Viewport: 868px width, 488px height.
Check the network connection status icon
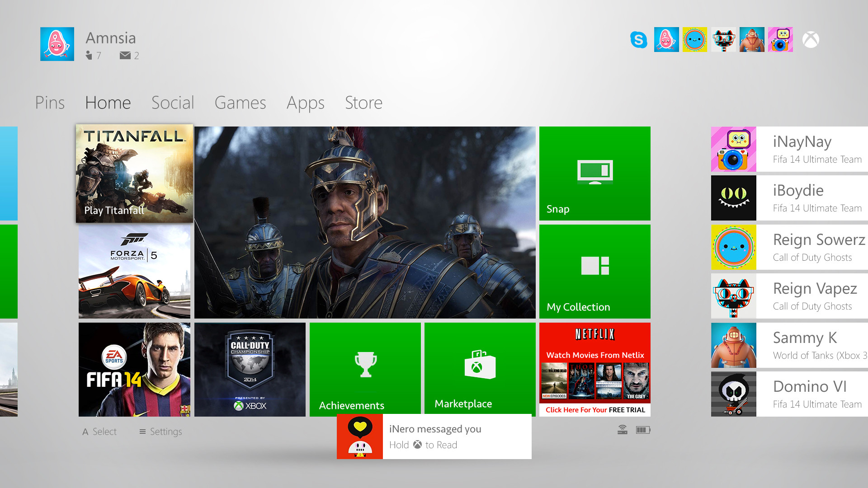coord(623,430)
